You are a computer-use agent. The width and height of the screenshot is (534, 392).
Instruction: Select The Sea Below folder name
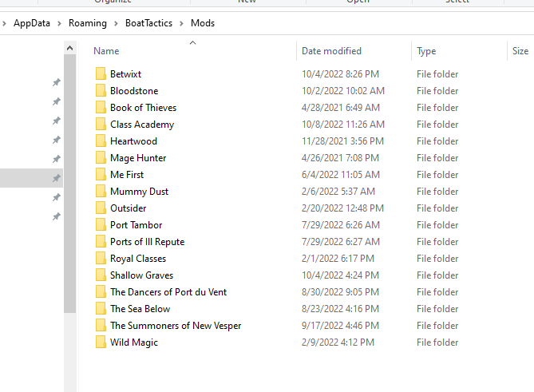click(140, 309)
